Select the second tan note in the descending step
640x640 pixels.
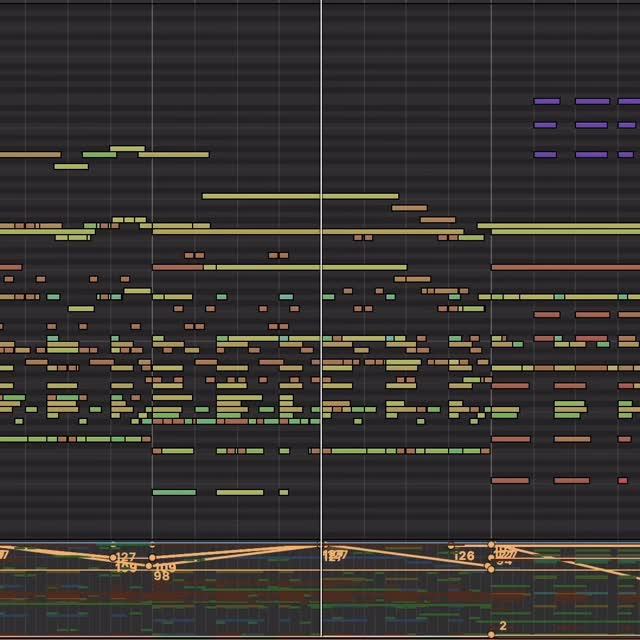[438, 220]
